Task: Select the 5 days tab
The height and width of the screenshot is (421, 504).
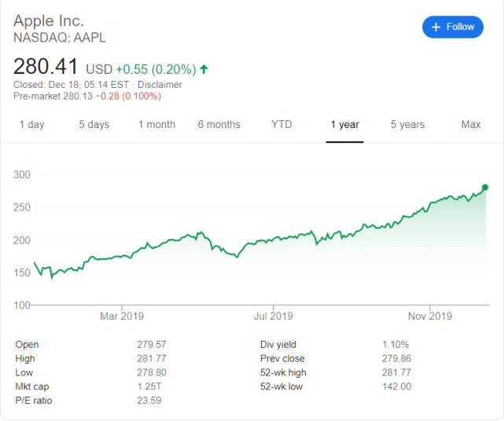Action: tap(94, 124)
